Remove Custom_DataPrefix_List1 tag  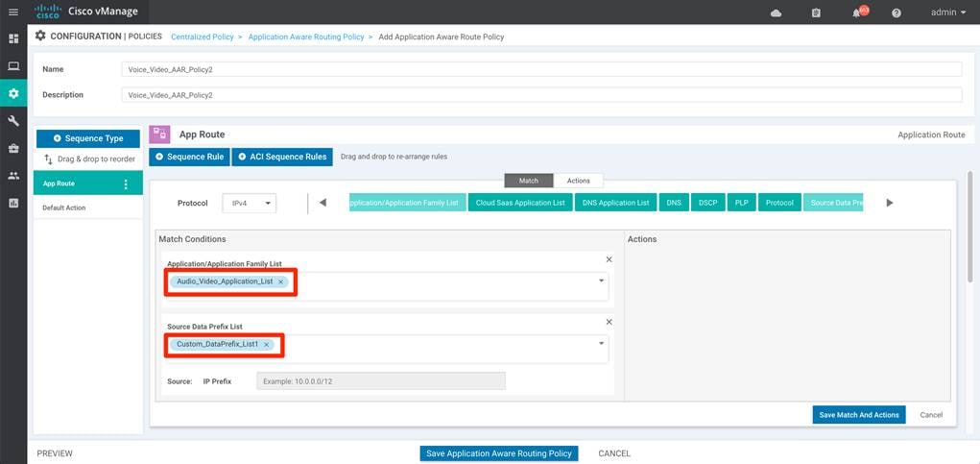(266, 345)
